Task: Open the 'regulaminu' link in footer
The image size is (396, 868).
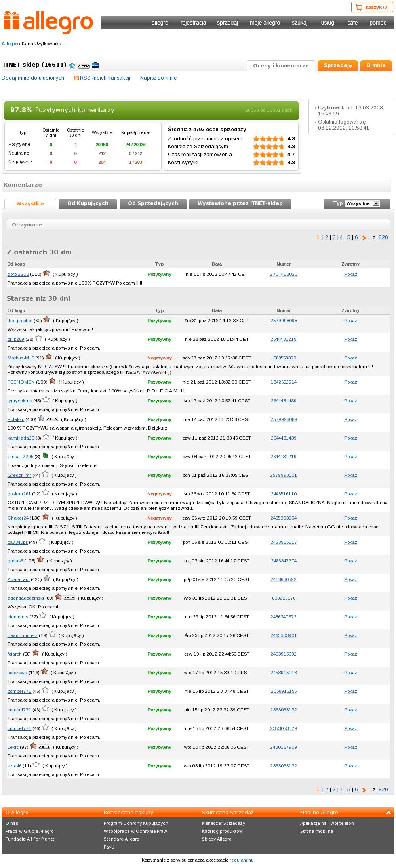Action: (242, 860)
